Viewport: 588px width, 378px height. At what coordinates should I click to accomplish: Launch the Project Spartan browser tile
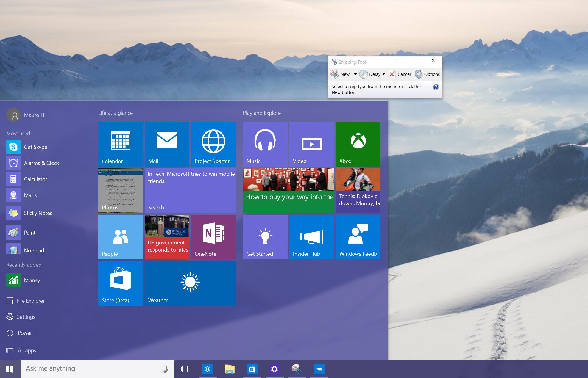(x=213, y=144)
